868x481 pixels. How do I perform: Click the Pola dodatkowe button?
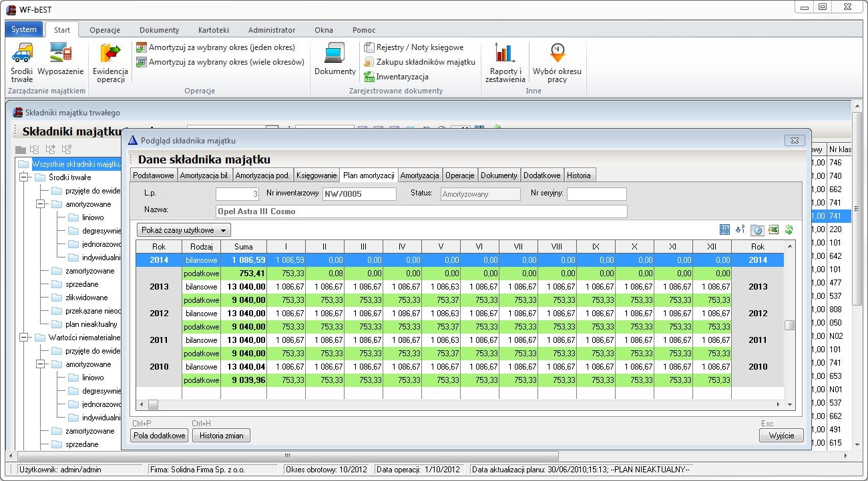[160, 436]
